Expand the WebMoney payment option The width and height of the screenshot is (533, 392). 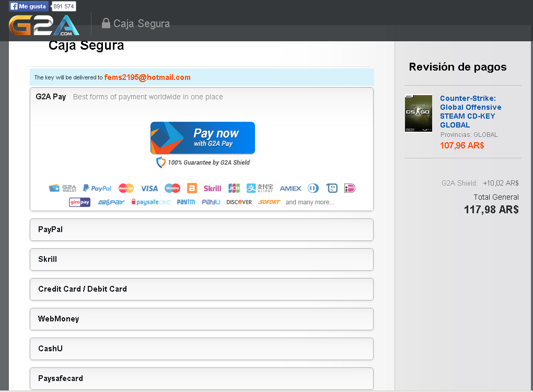point(202,319)
